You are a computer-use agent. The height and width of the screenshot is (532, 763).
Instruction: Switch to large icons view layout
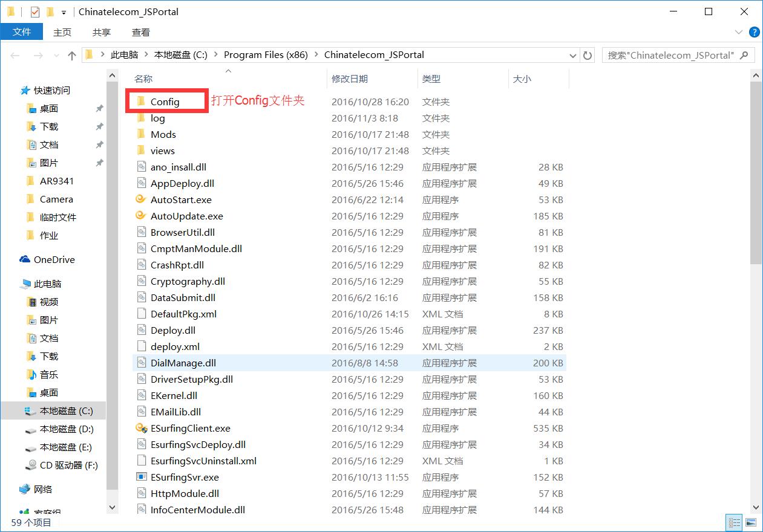click(750, 522)
